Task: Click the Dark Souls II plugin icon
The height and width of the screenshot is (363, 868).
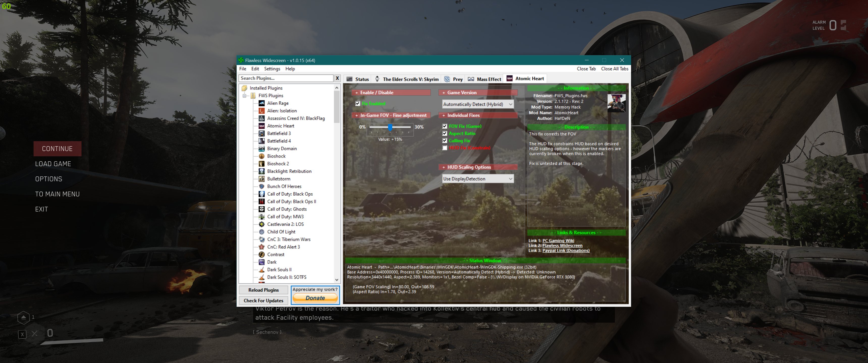Action: (x=261, y=270)
